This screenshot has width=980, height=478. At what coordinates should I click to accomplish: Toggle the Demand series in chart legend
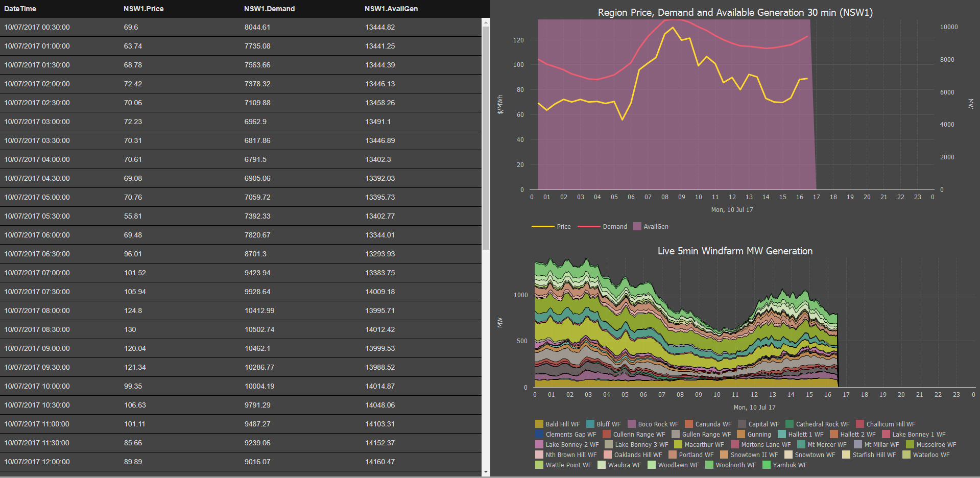coord(602,227)
